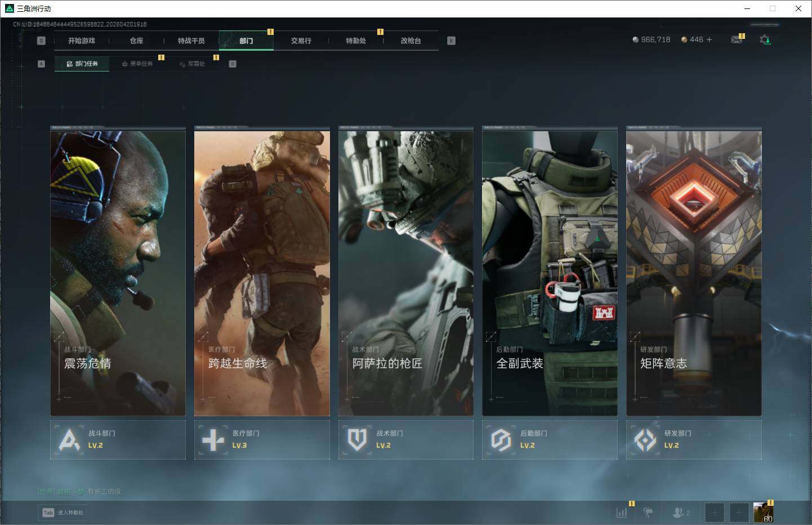The height and width of the screenshot is (525, 812).
Task: Click the 研发部门 diamond emblem icon
Action: tap(645, 439)
